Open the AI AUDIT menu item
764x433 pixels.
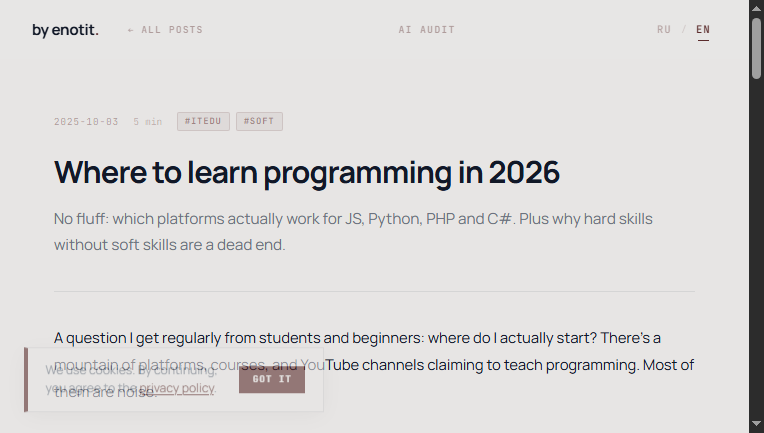tap(426, 30)
